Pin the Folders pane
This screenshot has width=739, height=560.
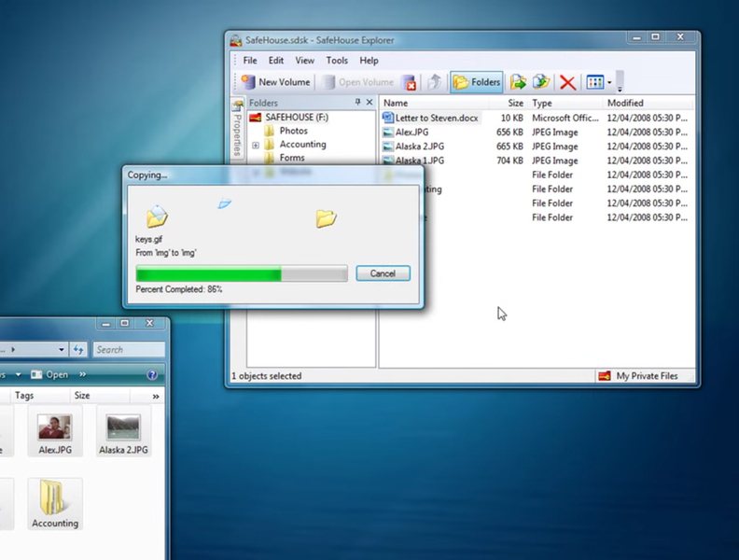pyautogui.click(x=357, y=102)
